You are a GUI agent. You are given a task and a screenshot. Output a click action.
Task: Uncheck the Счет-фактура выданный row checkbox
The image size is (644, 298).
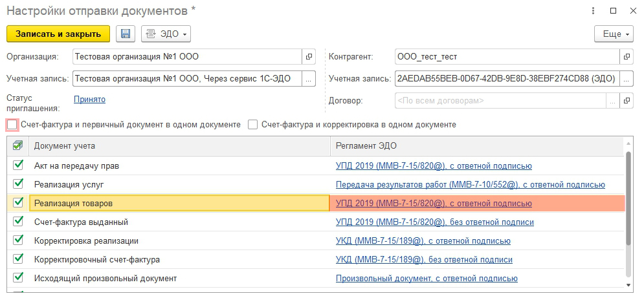coord(18,222)
